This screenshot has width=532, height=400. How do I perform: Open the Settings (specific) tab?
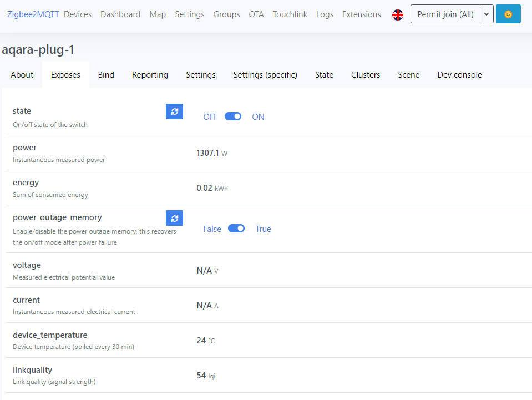pyautogui.click(x=265, y=75)
